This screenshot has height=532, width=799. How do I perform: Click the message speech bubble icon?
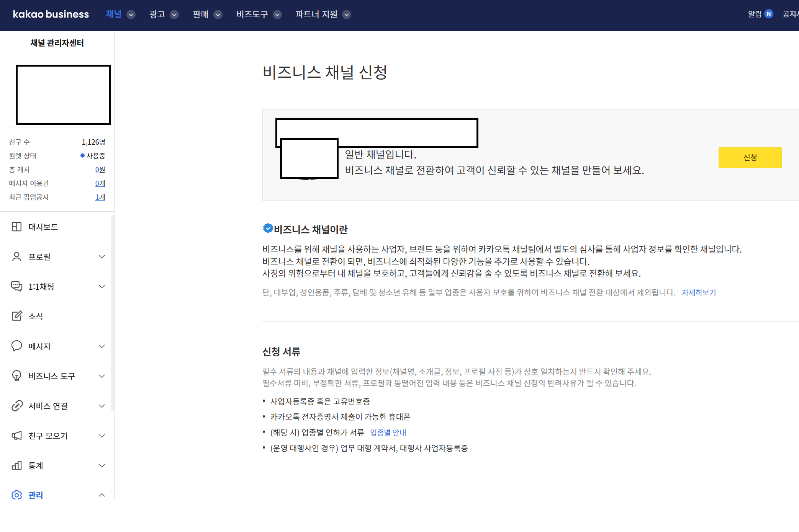[x=16, y=346]
